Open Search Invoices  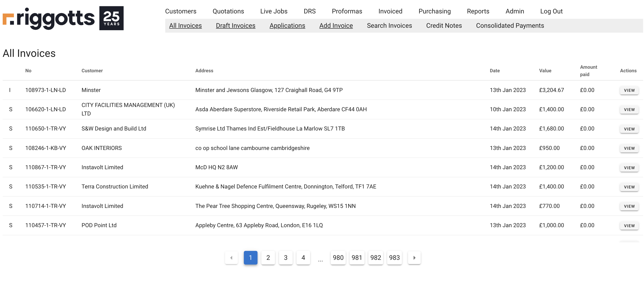[389, 26]
